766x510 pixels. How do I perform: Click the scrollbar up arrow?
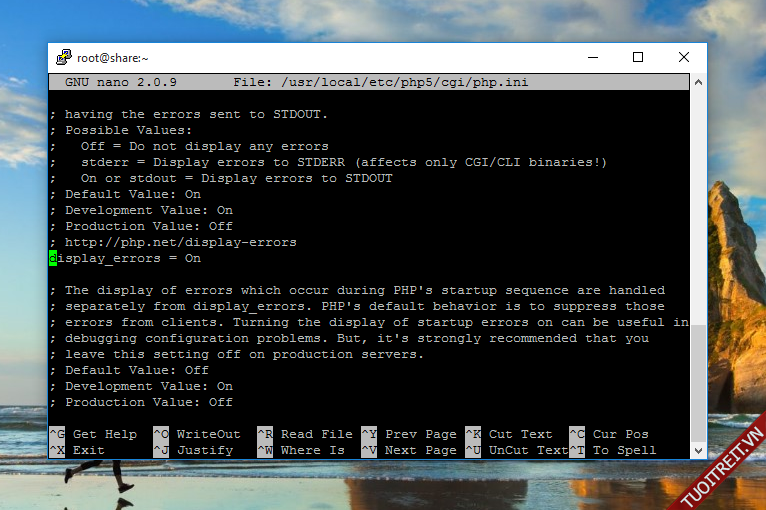(698, 81)
